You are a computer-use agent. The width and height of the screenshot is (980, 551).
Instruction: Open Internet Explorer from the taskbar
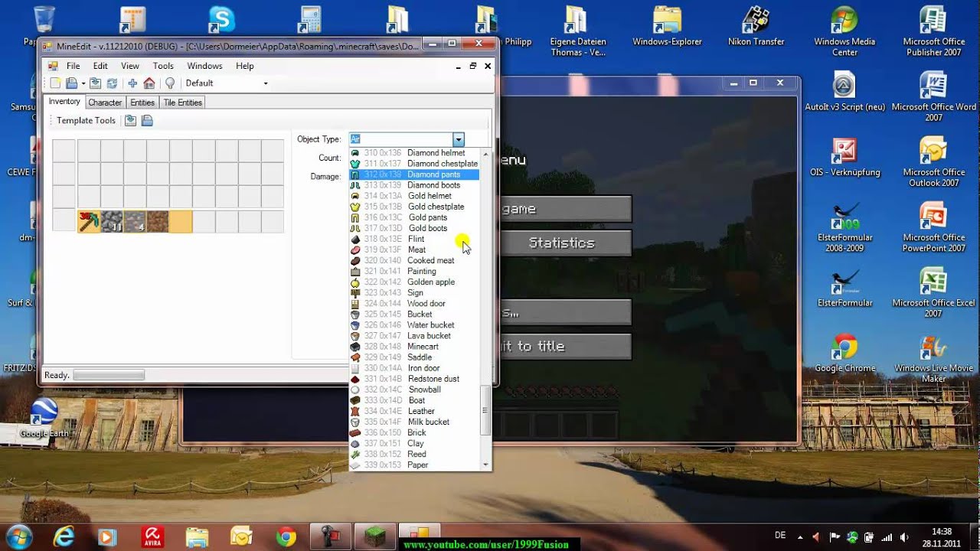(65, 536)
